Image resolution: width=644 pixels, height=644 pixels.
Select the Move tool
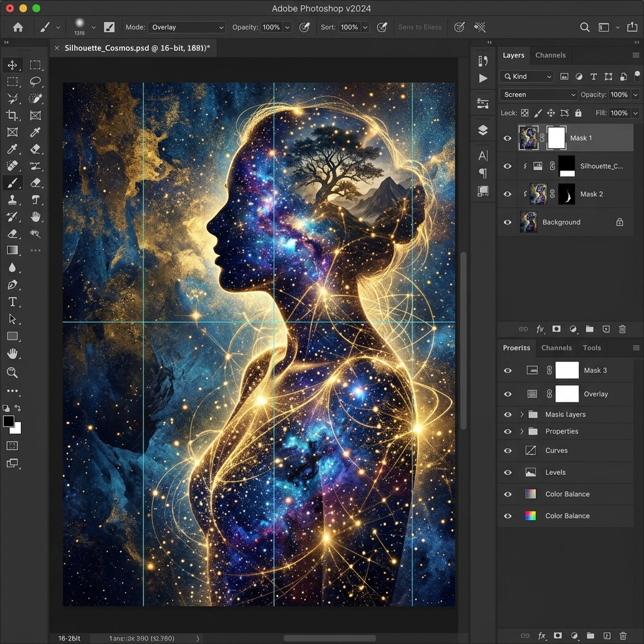(x=13, y=65)
